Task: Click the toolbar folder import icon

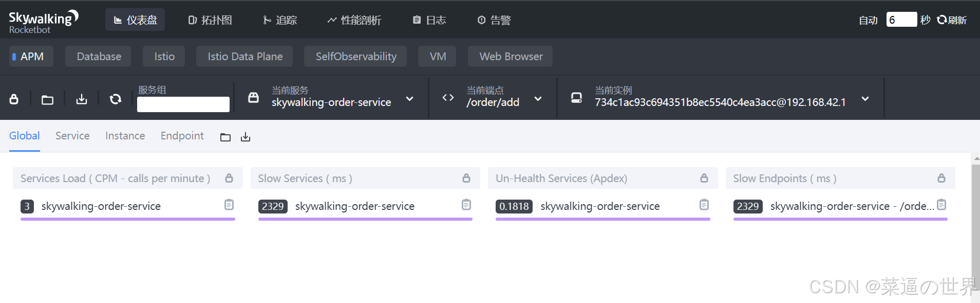Action: [x=47, y=99]
